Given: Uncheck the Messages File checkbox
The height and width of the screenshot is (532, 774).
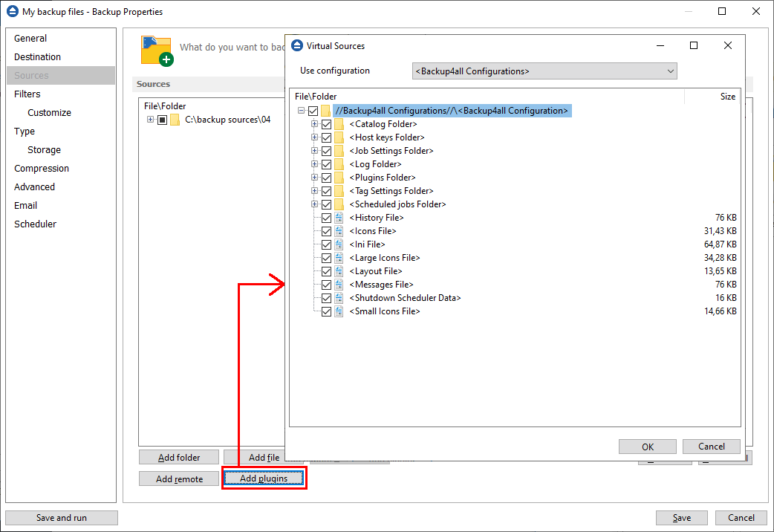Looking at the screenshot, I should click(326, 285).
